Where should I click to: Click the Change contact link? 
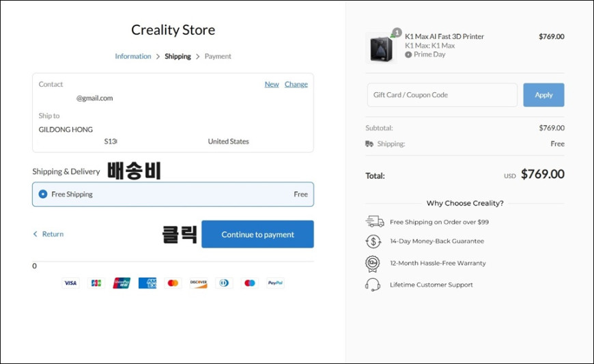tap(296, 84)
